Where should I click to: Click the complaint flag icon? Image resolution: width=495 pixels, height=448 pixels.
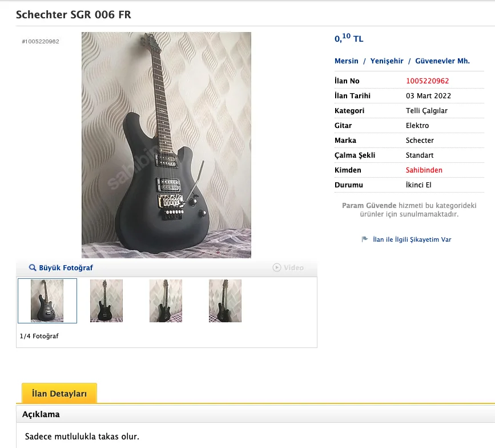365,239
